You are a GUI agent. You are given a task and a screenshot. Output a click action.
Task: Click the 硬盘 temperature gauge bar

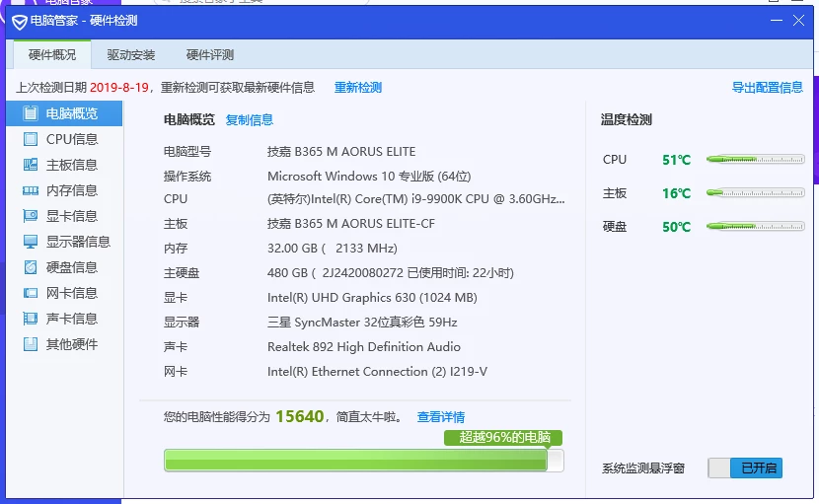pyautogui.click(x=755, y=226)
